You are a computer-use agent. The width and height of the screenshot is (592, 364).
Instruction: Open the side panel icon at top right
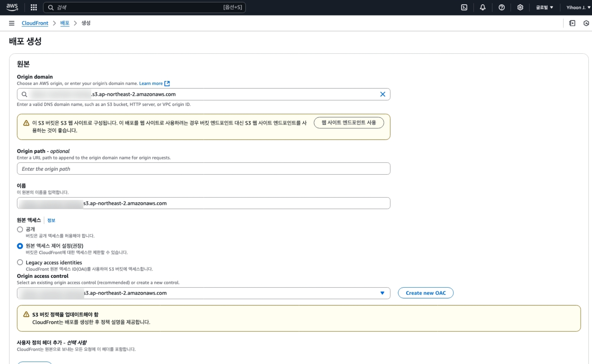(572, 23)
